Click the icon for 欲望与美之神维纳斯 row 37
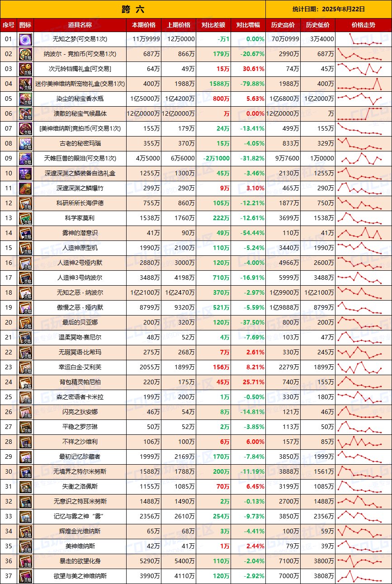This screenshot has height=584, width=392. coord(25,576)
